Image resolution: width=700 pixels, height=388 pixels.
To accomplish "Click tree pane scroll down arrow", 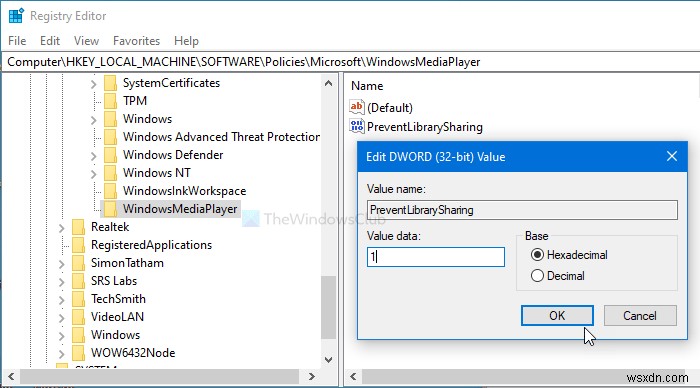I will 329,360.
